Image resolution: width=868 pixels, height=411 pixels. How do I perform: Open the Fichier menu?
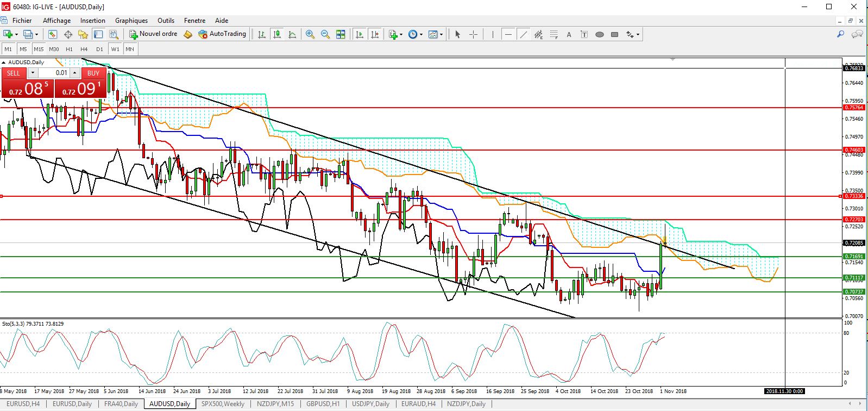[22, 21]
